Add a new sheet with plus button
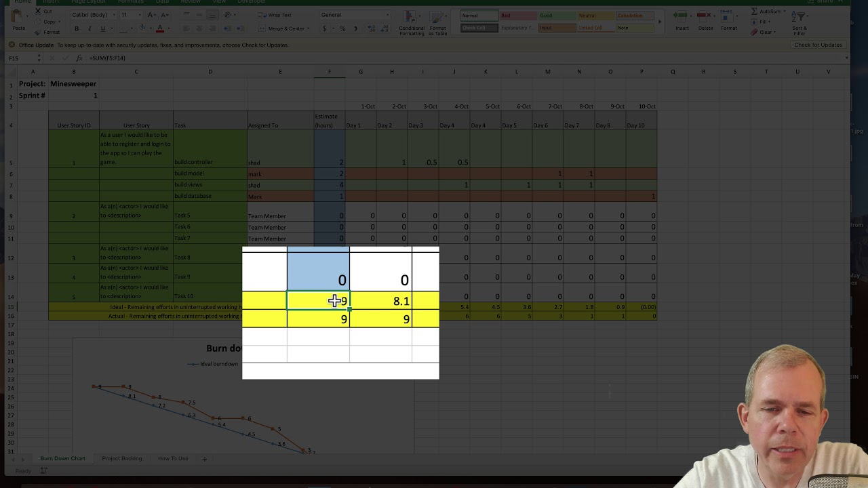This screenshot has width=868, height=488. pos(204,459)
